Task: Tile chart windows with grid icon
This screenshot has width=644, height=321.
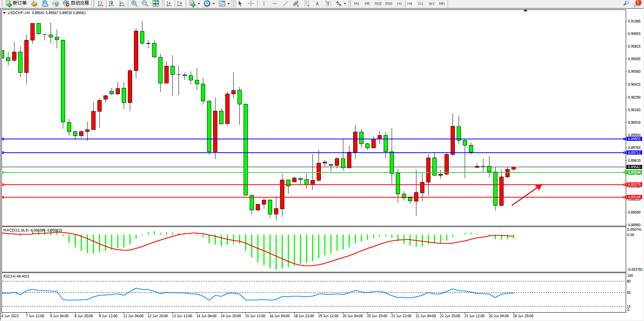Action: pyautogui.click(x=156, y=4)
